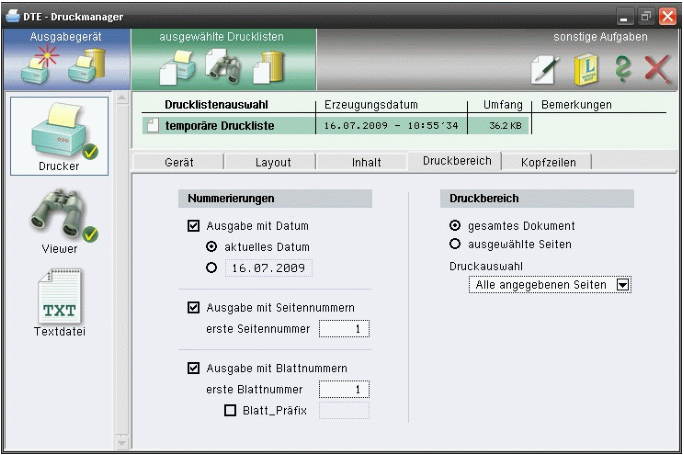Click the erste Seitennummer input field
Screen dimensions: 684x455
tap(344, 329)
